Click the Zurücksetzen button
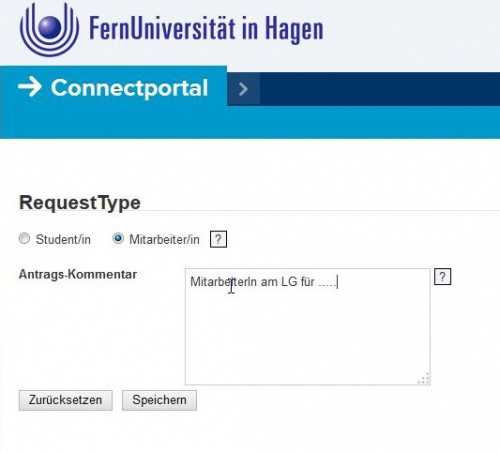Image resolution: width=500 pixels, height=452 pixels. click(x=66, y=400)
